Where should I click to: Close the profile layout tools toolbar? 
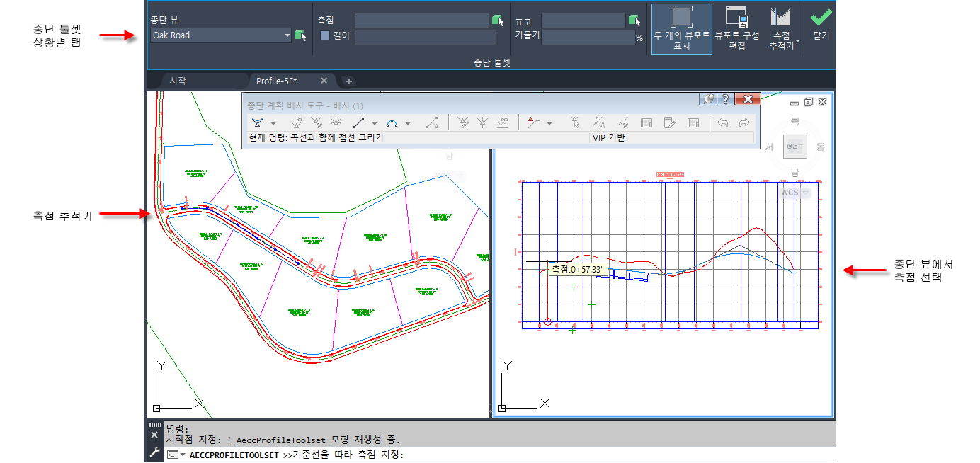(748, 99)
